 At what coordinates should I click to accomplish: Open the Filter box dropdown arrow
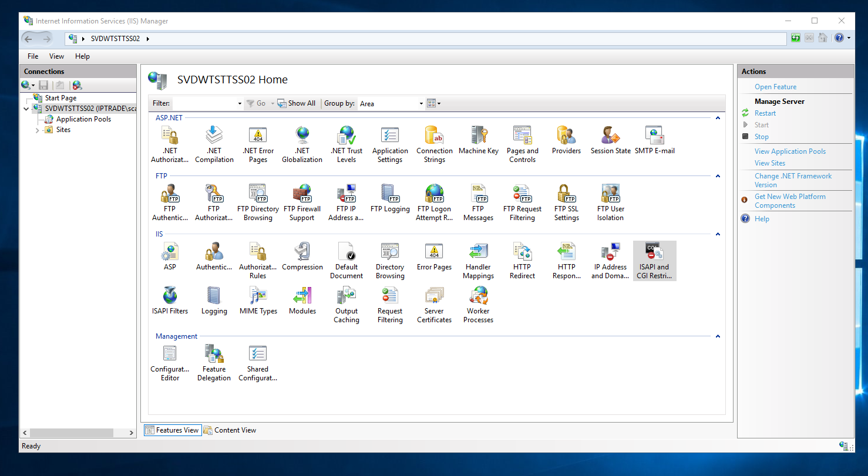[240, 104]
